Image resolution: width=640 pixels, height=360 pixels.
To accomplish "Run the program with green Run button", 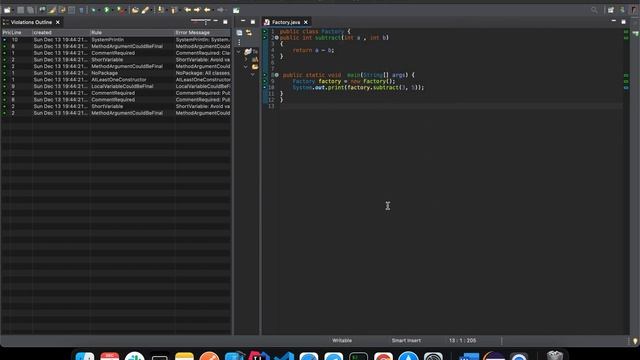I will tap(107, 10).
